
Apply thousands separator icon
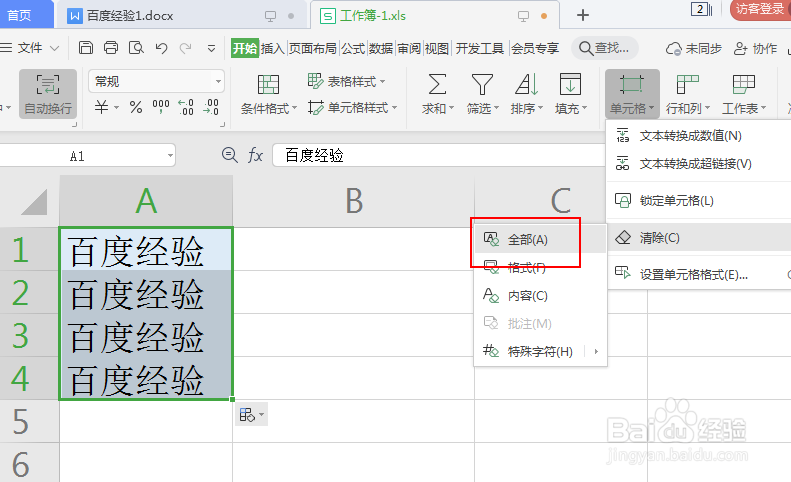[x=161, y=107]
